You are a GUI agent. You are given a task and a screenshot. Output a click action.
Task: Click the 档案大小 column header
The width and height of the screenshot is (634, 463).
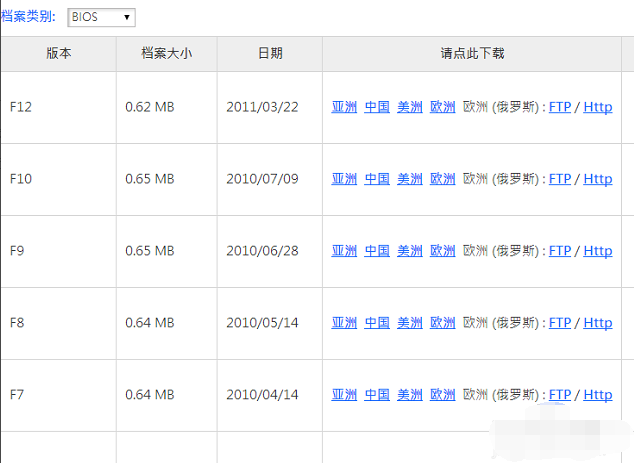click(166, 53)
